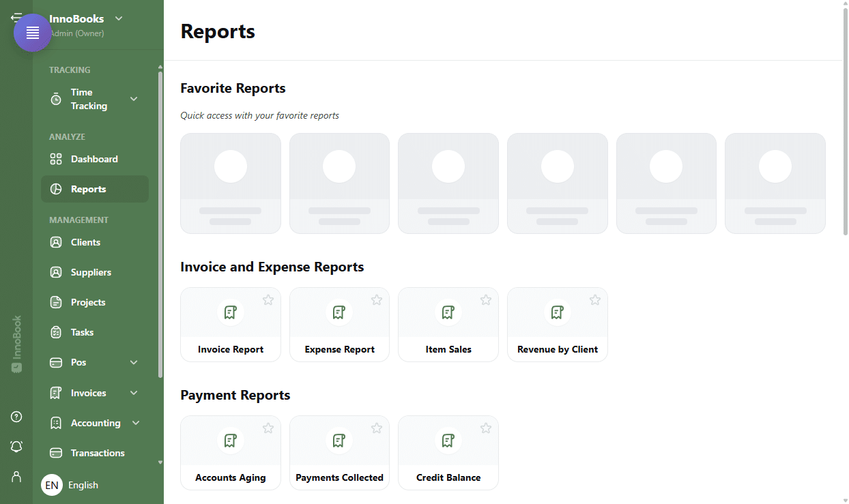The width and height of the screenshot is (849, 504).
Task: Open the Item Sales card title
Action: [448, 349]
